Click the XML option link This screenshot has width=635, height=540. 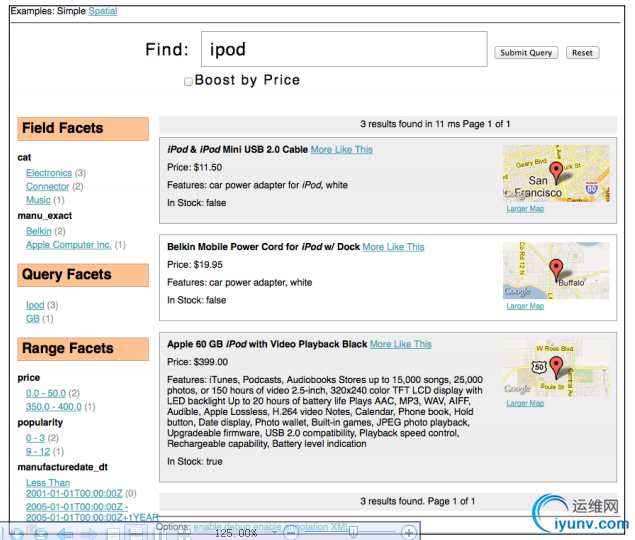[x=339, y=527]
